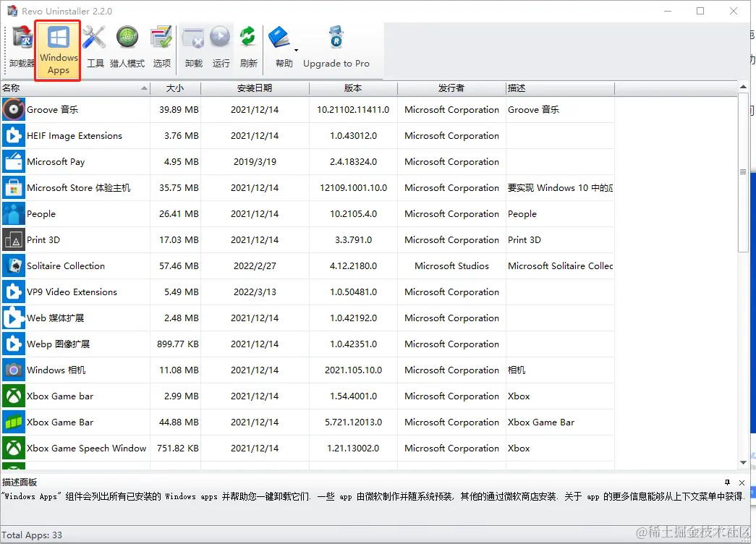Activate Hunter Mode (猎人模式) icon
This screenshot has height=544, width=756.
click(x=127, y=47)
